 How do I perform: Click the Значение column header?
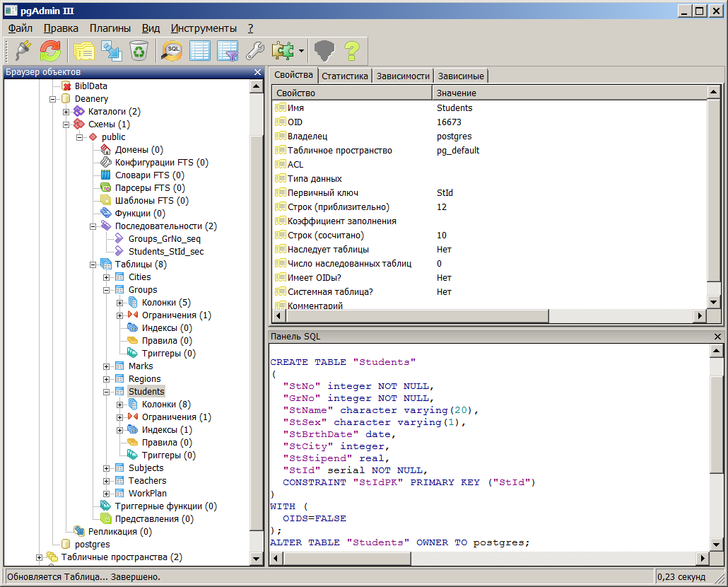pyautogui.click(x=570, y=93)
